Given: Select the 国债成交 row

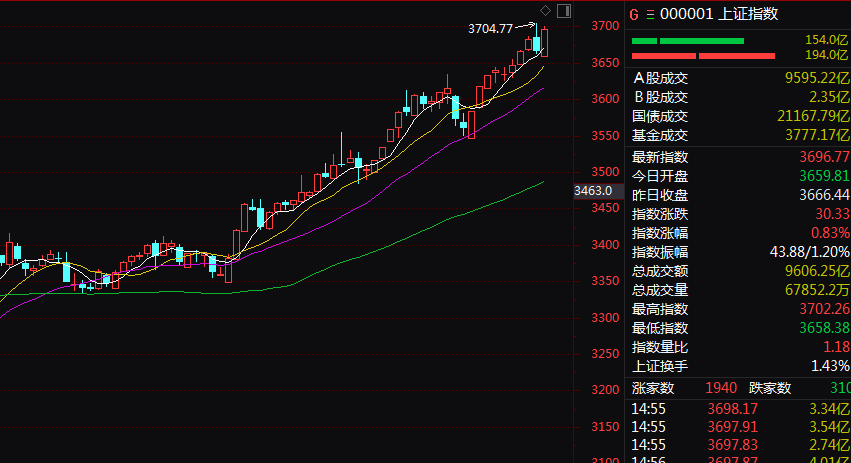Looking at the screenshot, I should pos(740,116).
